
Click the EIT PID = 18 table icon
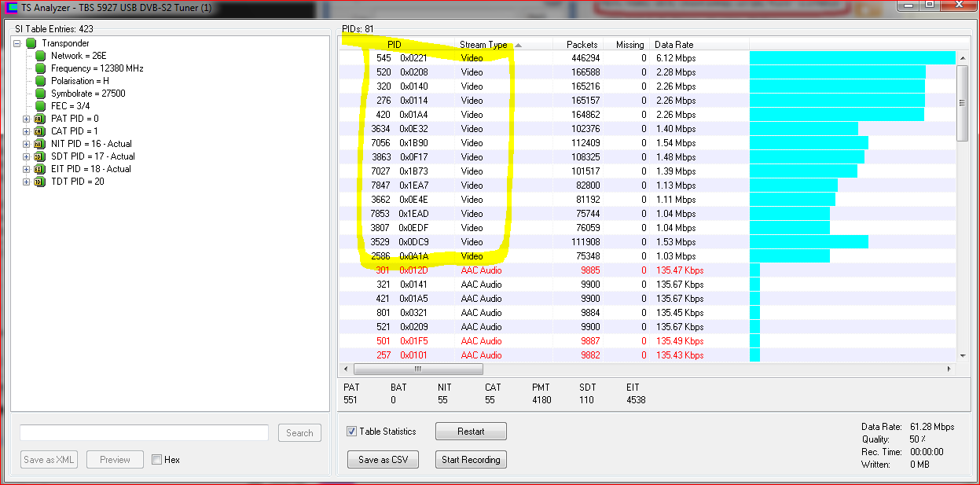(x=39, y=169)
